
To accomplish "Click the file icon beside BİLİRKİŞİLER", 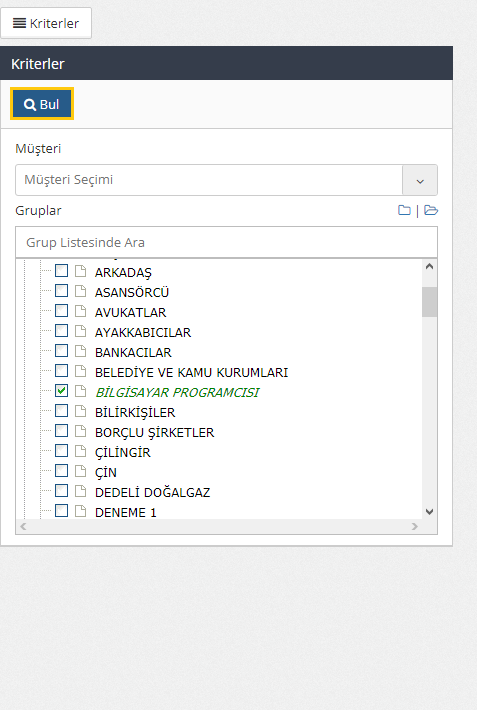I will click(81, 411).
